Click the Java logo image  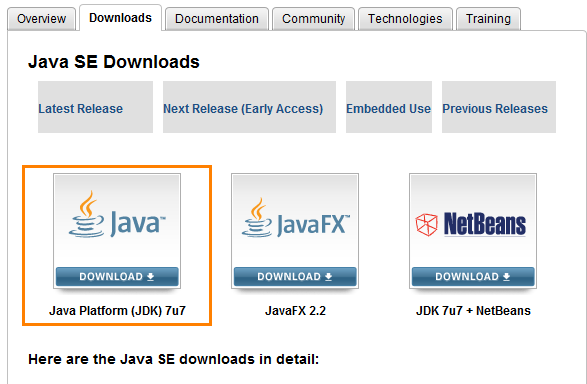117,214
